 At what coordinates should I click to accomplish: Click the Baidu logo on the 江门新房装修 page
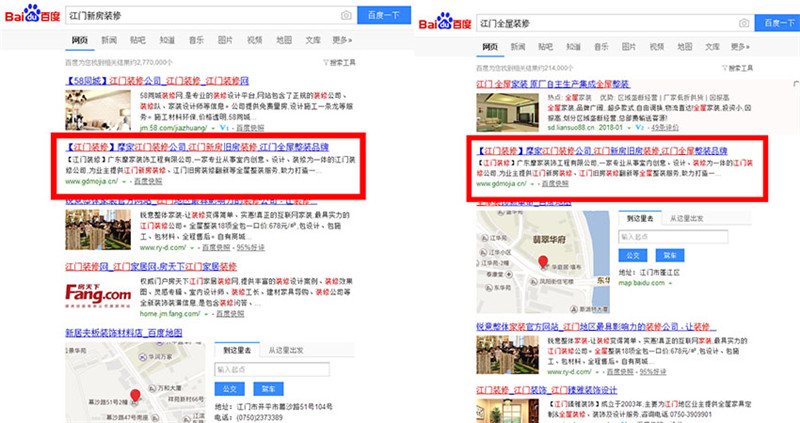[33, 14]
